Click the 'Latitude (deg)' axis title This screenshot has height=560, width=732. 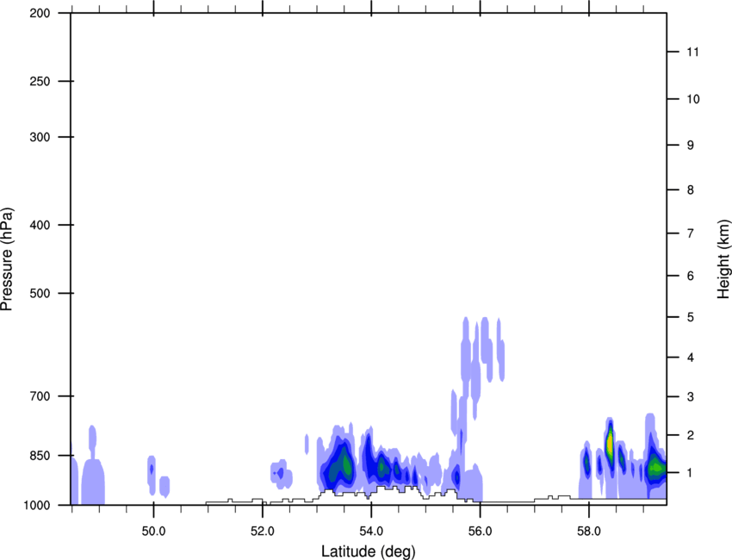point(368,551)
